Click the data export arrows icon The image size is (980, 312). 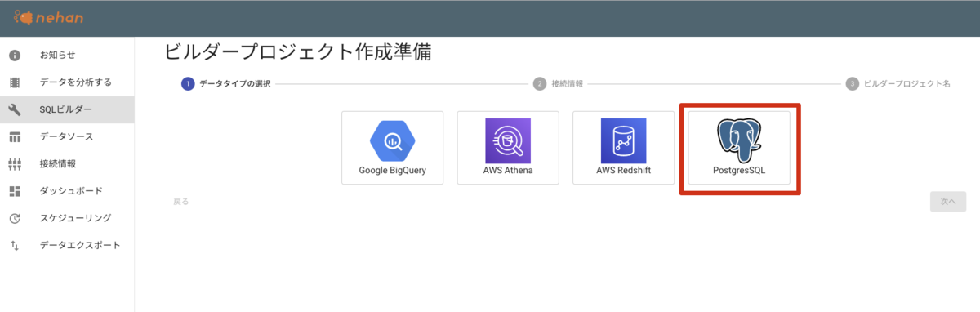(14, 245)
